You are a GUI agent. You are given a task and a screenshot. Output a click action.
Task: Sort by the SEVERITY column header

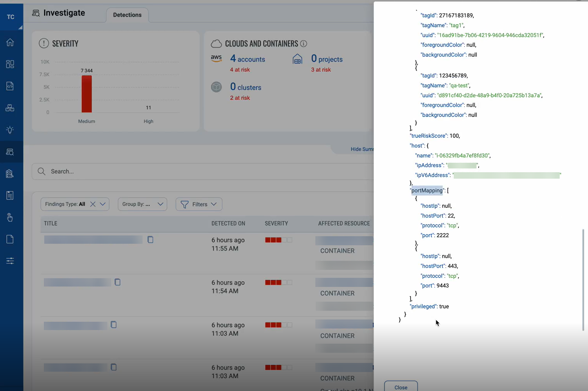point(276,224)
